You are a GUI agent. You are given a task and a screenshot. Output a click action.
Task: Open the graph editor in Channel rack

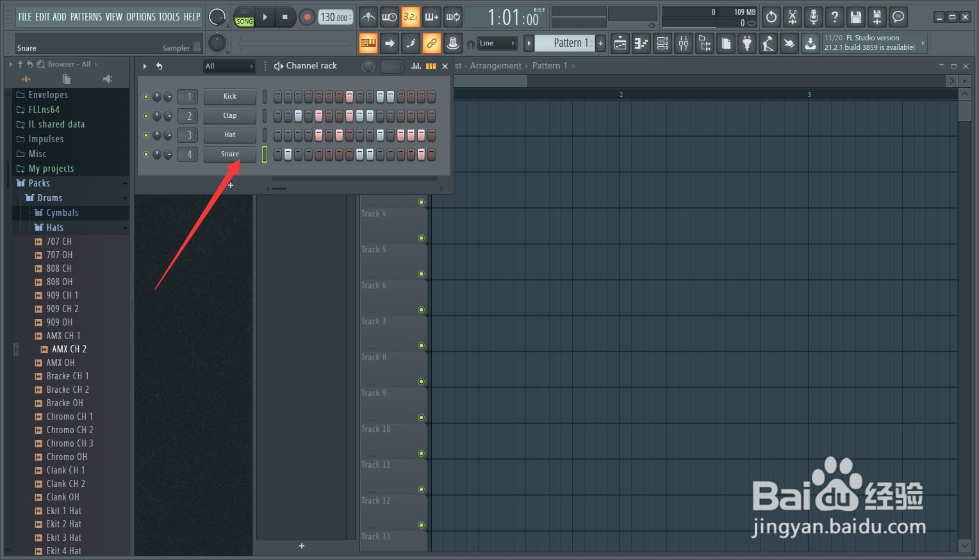point(416,66)
